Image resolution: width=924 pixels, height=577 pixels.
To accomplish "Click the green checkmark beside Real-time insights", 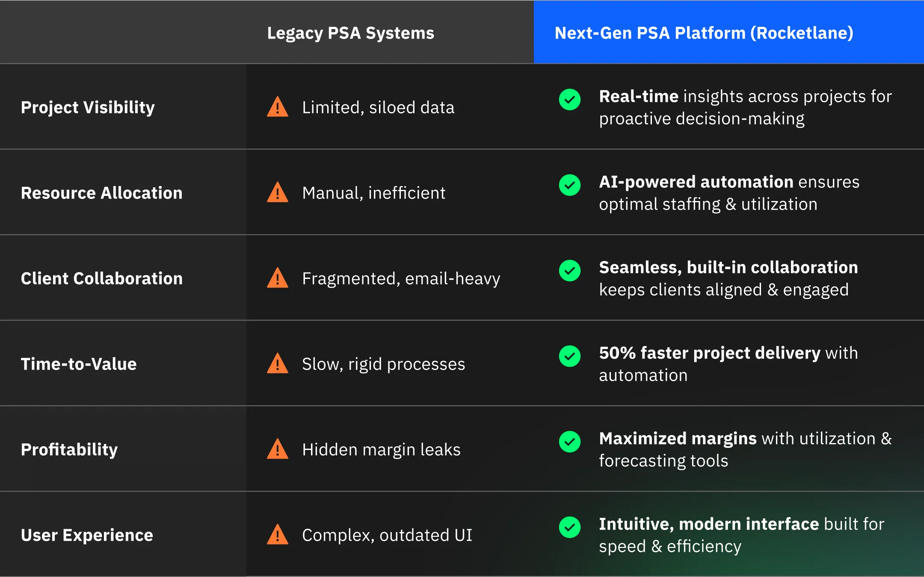I will click(x=570, y=100).
